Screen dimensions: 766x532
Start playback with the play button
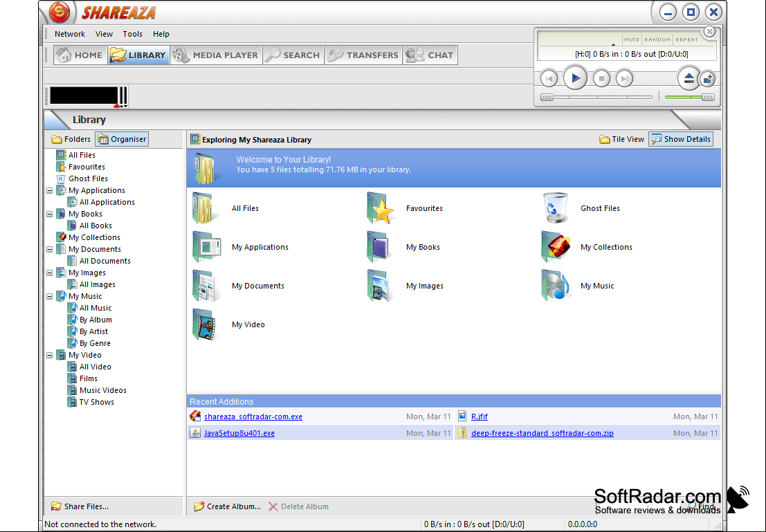(575, 77)
